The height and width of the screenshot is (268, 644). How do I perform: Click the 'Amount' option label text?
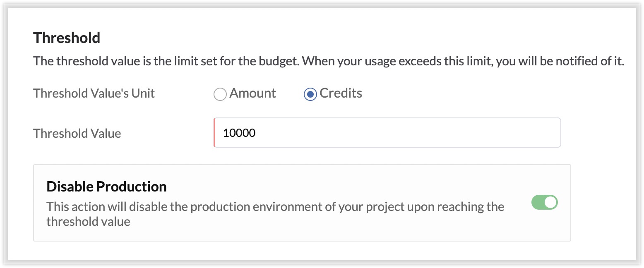252,93
